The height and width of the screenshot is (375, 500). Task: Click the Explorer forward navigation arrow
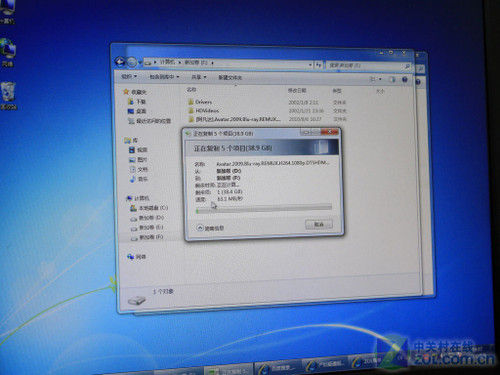(x=132, y=62)
